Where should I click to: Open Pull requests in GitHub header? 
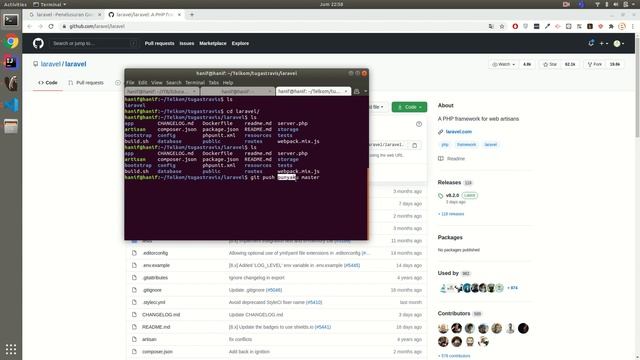point(159,43)
